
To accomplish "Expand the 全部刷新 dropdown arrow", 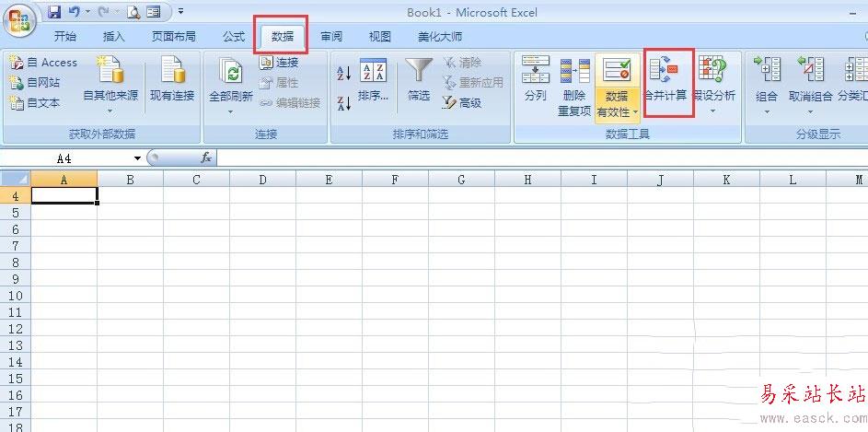I will [x=231, y=111].
